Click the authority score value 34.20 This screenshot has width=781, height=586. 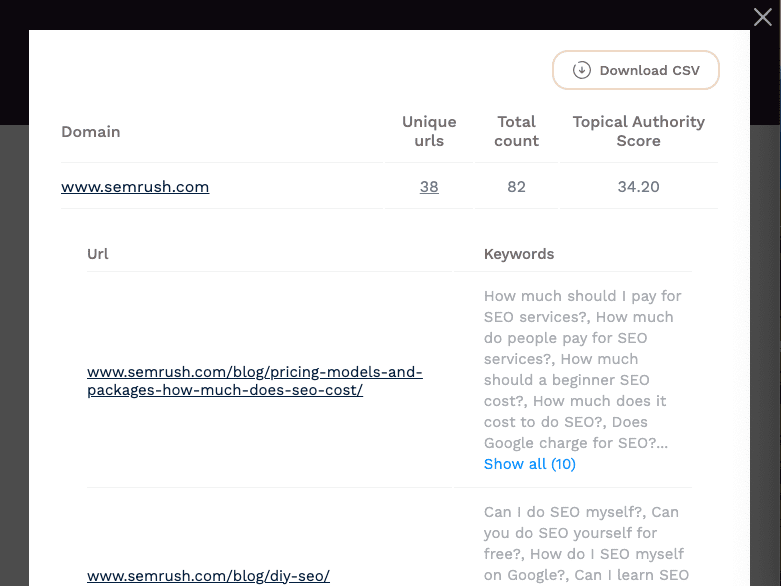[x=639, y=187]
